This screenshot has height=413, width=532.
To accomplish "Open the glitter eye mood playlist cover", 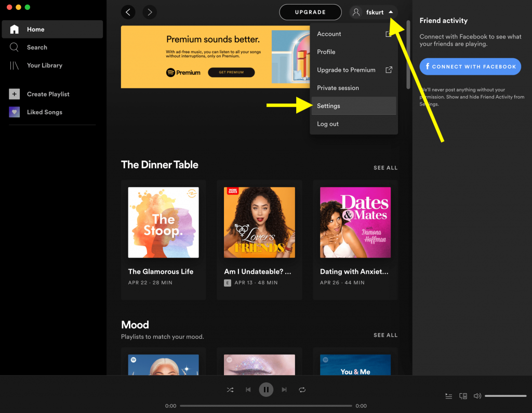I will coord(260,365).
